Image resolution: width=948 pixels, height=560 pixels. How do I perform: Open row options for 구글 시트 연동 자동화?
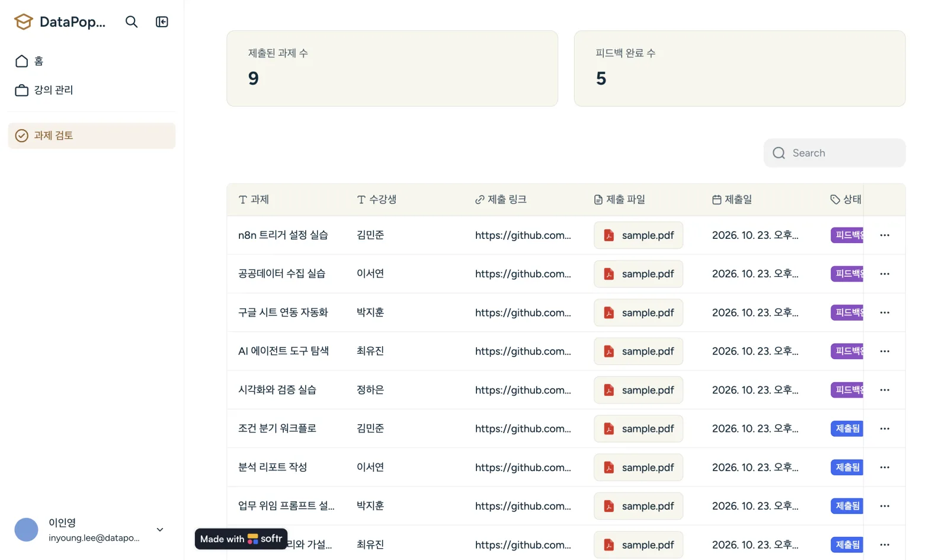click(885, 312)
